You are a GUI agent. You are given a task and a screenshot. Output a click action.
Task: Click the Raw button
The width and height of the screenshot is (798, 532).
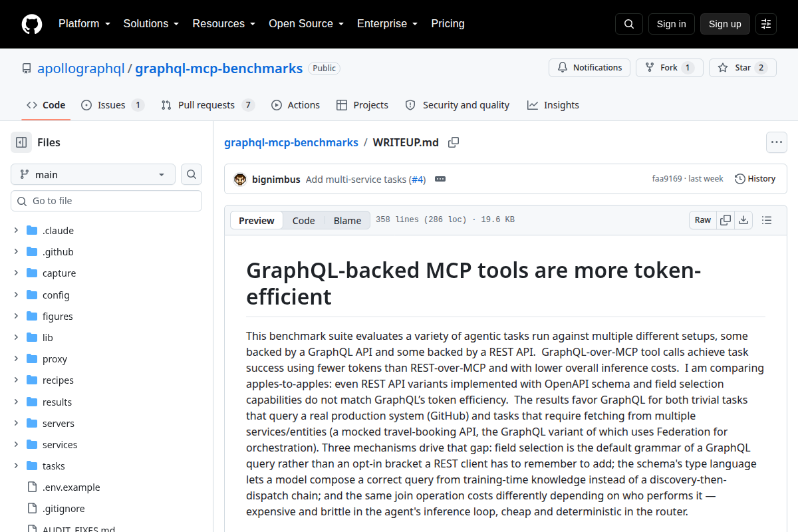click(703, 220)
